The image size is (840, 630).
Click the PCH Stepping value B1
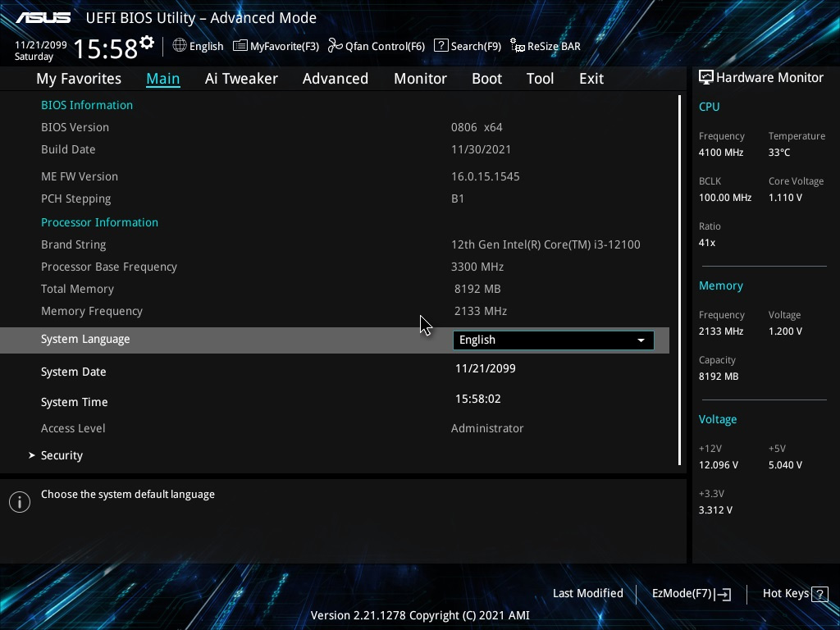(458, 199)
